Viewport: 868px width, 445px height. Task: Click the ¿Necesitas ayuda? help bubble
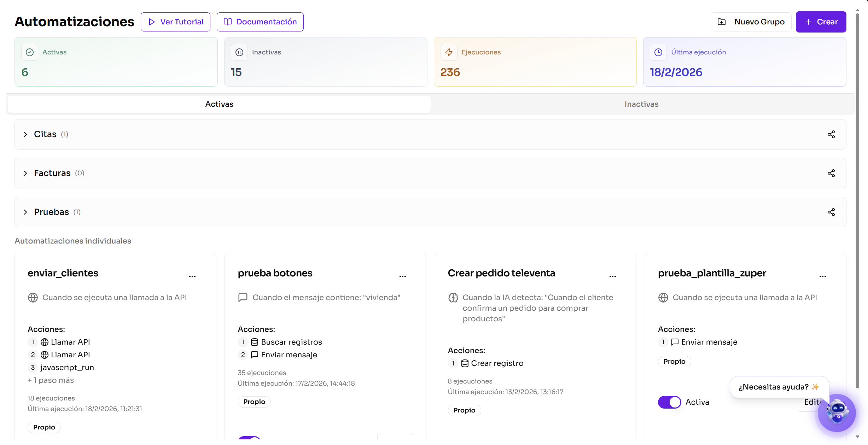779,387
